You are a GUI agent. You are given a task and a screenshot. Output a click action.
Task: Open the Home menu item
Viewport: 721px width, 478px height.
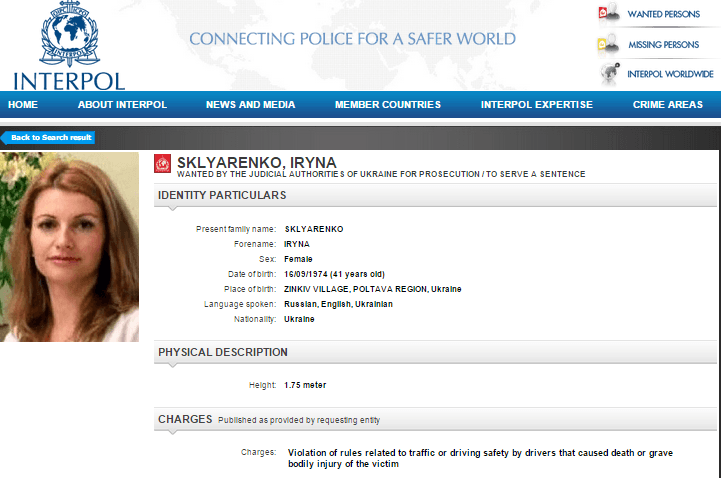tap(23, 105)
